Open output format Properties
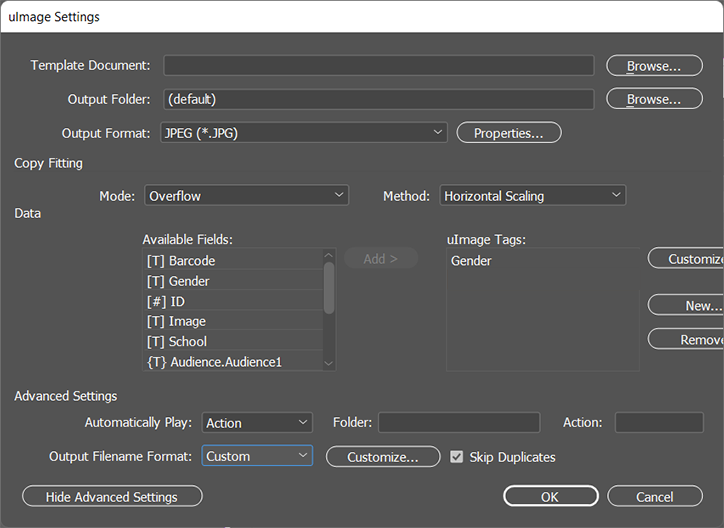This screenshot has height=528, width=724. click(x=509, y=133)
